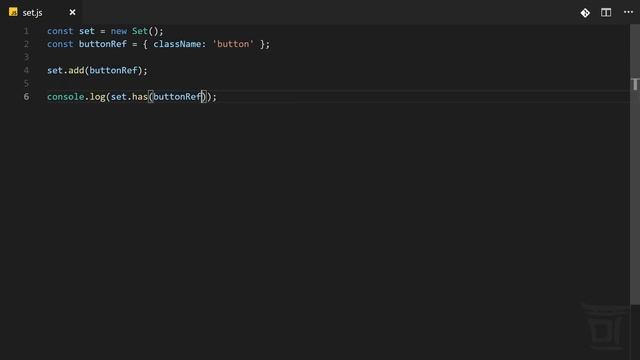The height and width of the screenshot is (360, 640).
Task: Click line number 4 in the gutter
Action: click(x=26, y=70)
